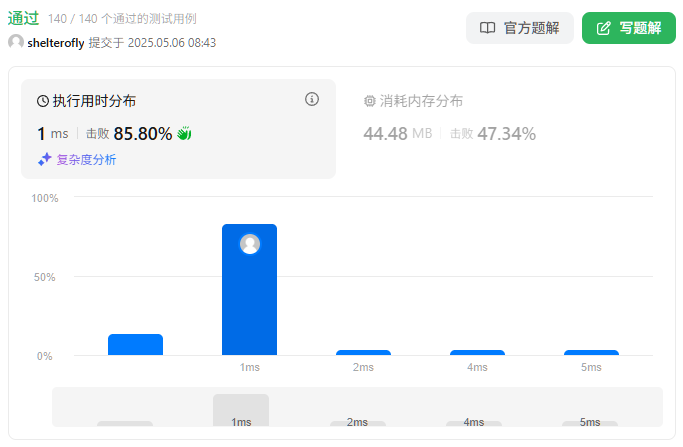Click the 1ms block in range navigator
Viewport: 683px width, 447px height.
pyautogui.click(x=241, y=410)
